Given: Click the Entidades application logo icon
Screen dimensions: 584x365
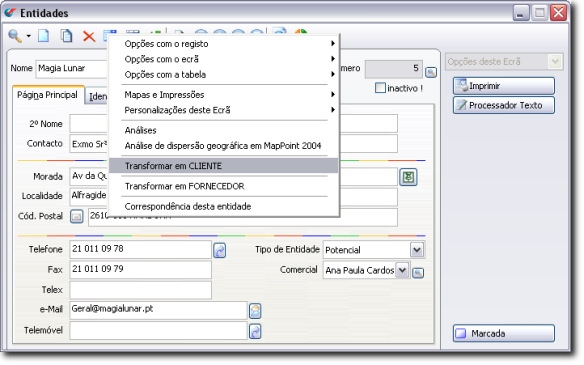Looking at the screenshot, I should (x=10, y=12).
